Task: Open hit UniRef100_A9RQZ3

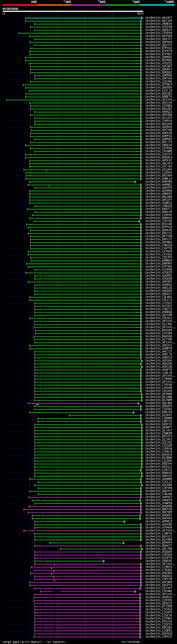Action: pos(159,112)
